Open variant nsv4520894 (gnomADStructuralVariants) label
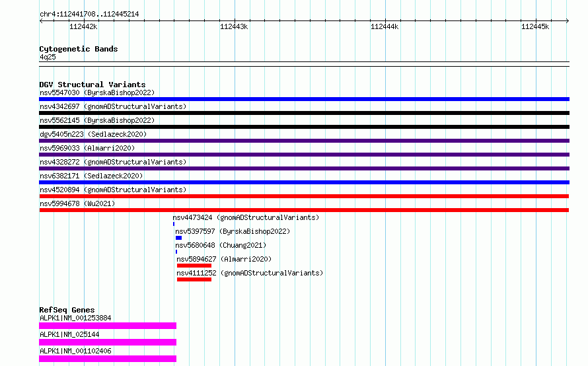588x366 pixels. tap(113, 190)
